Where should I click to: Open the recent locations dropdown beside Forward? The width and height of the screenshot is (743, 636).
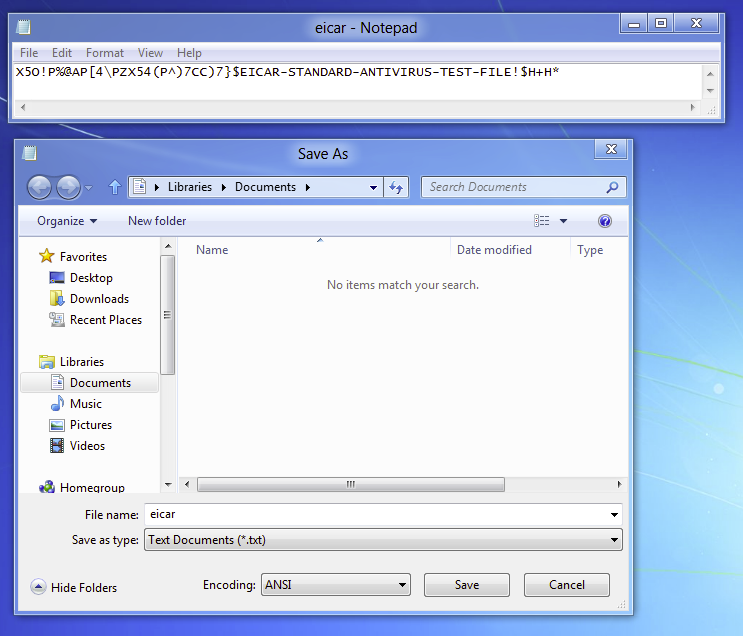(x=89, y=188)
